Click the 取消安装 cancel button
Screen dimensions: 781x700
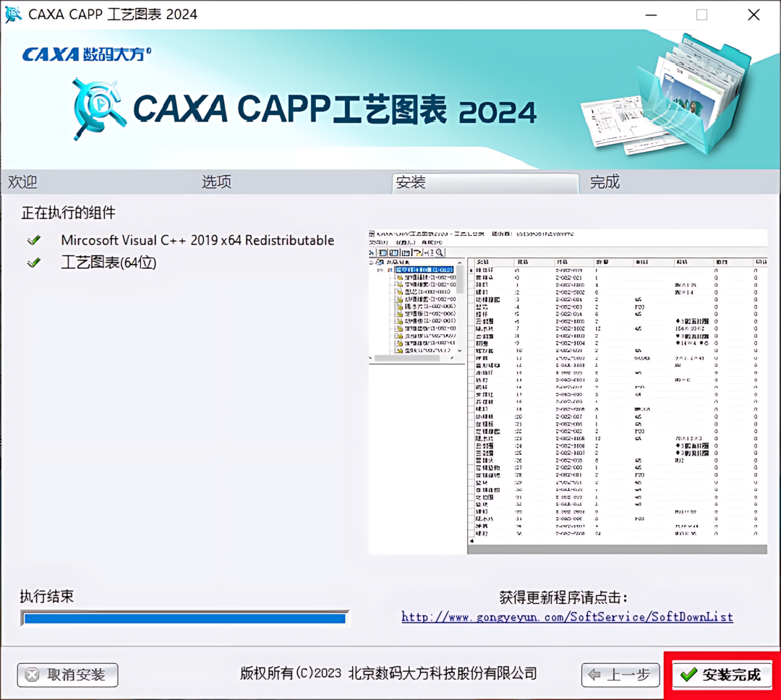(x=68, y=675)
